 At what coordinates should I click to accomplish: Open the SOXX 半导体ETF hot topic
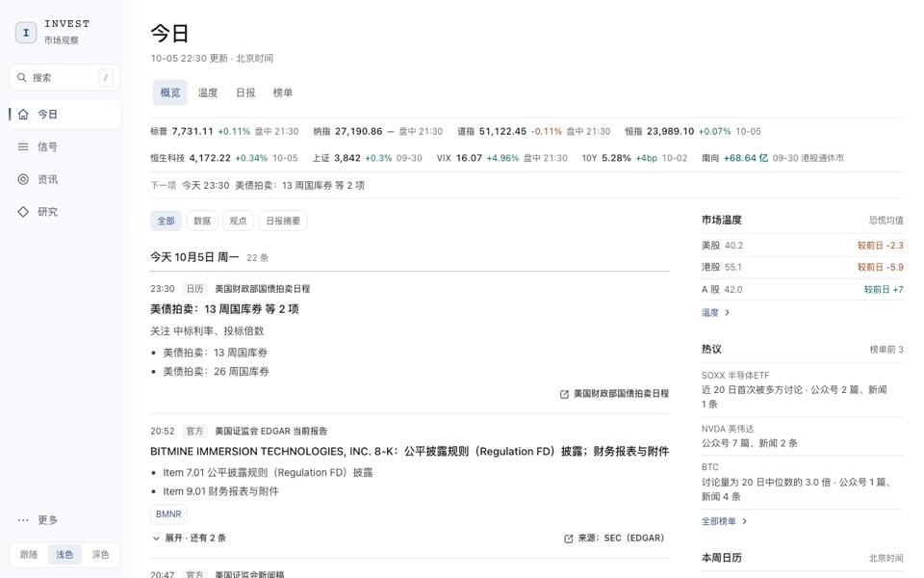pos(802,390)
